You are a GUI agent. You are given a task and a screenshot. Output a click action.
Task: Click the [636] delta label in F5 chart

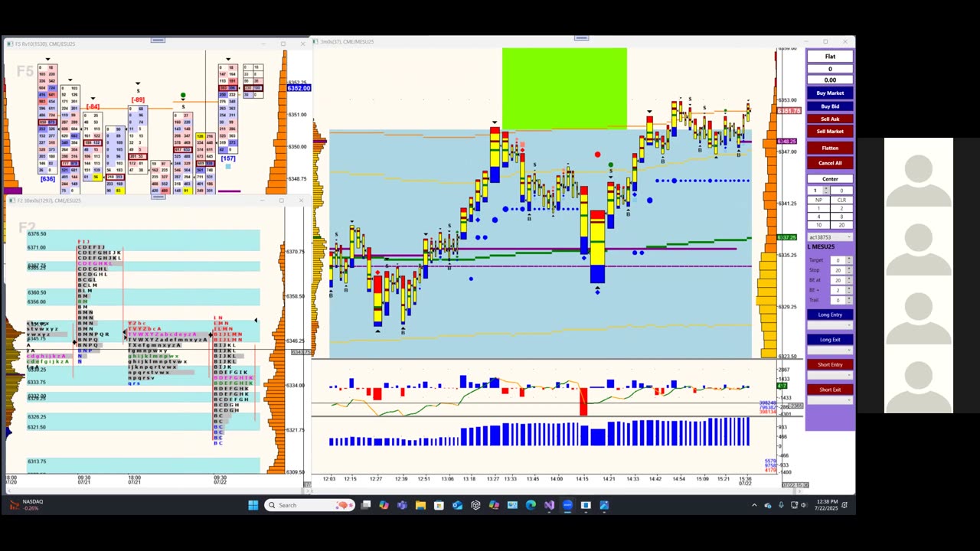click(x=47, y=179)
